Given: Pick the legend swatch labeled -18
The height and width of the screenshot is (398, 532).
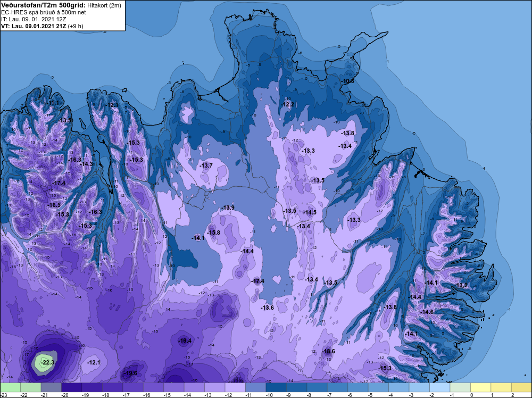Looking at the screenshot, I should (x=113, y=388).
